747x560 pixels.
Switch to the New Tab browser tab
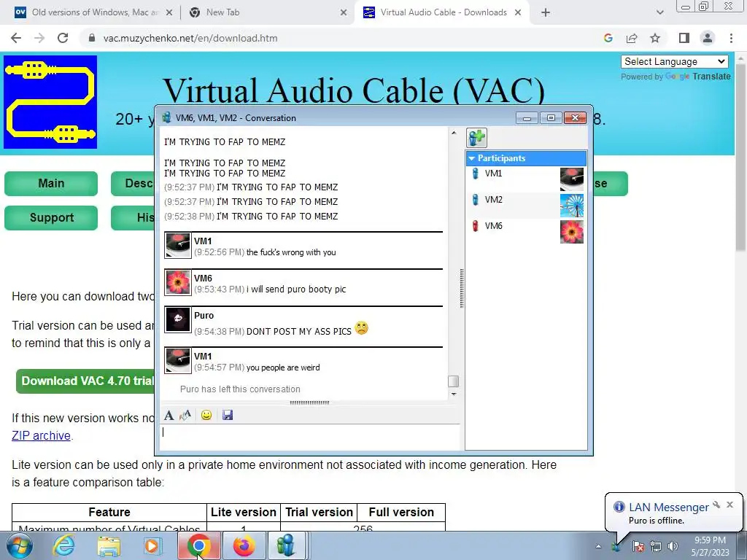point(267,12)
